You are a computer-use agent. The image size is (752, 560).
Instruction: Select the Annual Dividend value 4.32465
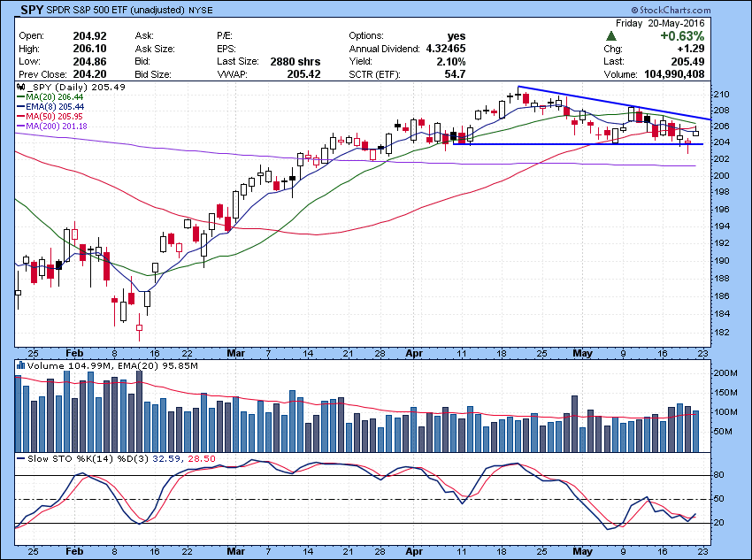coord(446,49)
